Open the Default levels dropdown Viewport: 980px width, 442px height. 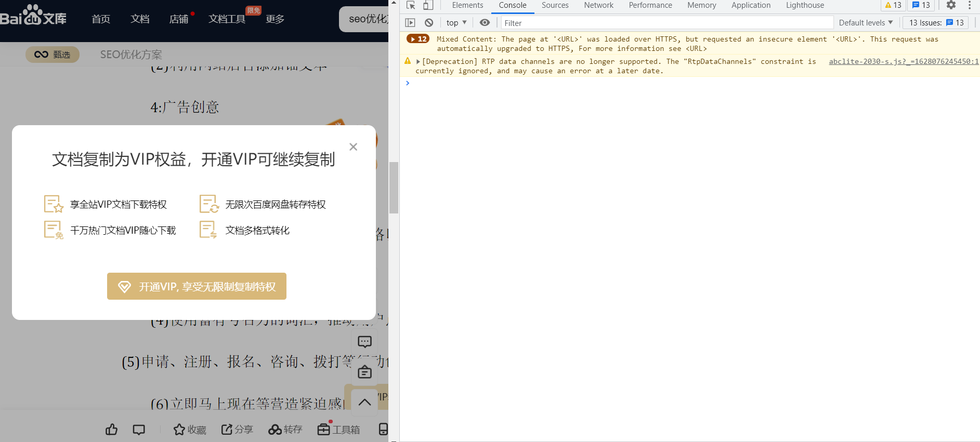(866, 22)
